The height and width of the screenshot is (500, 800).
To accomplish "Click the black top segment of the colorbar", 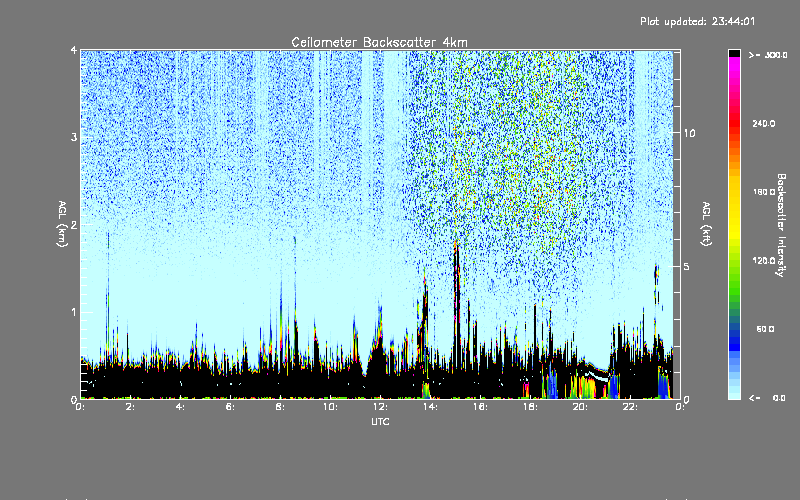I will click(734, 53).
